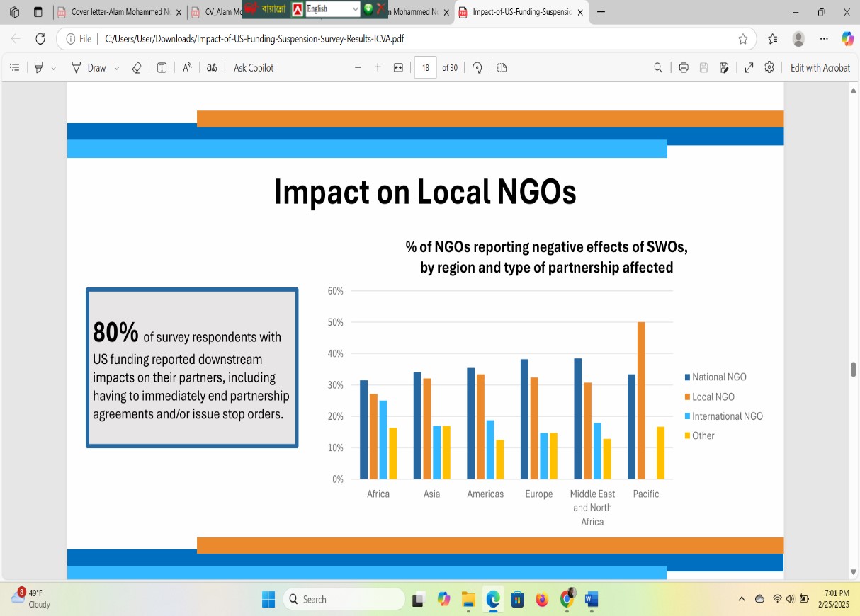Open the PDF table of contents

[x=15, y=68]
